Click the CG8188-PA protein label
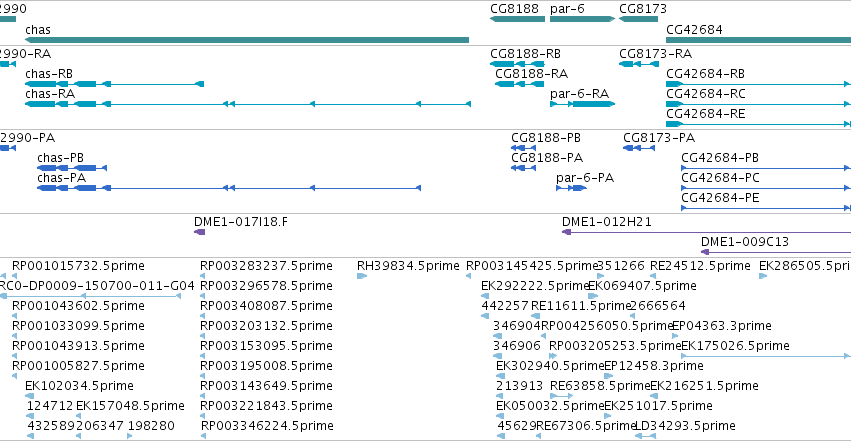Viewport: 851px width, 441px height. click(547, 158)
